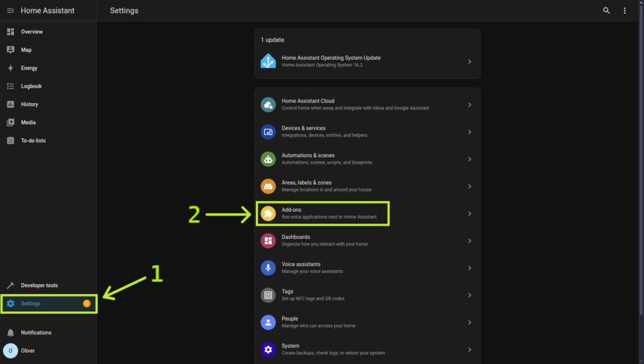Open Overview from the sidebar
This screenshot has width=644, height=364.
click(48, 31)
